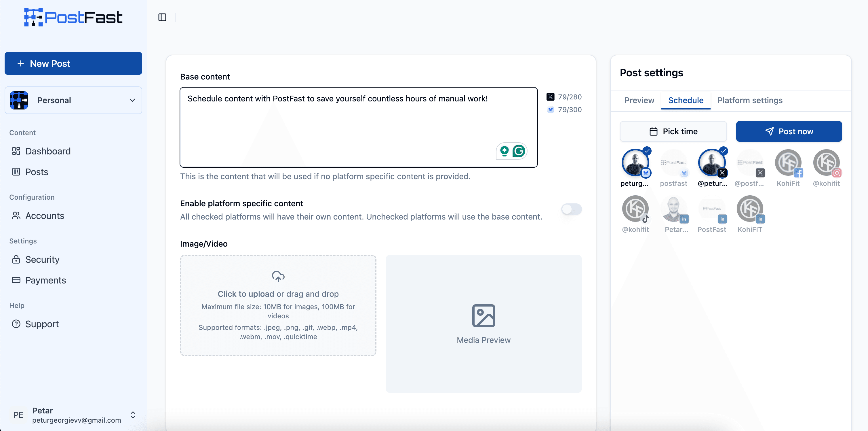The image size is (868, 431).
Task: Click the New Post button
Action: (73, 63)
